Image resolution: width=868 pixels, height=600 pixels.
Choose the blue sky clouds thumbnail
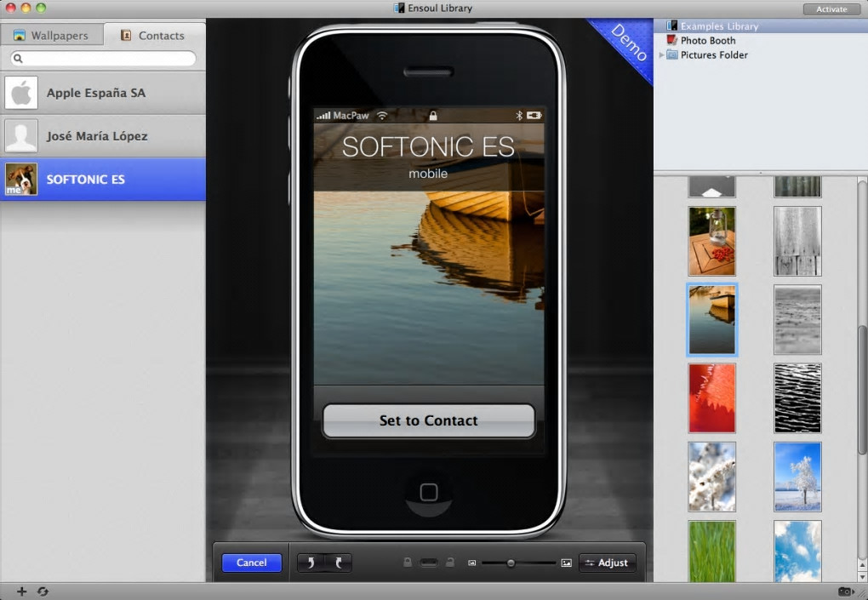tap(797, 551)
